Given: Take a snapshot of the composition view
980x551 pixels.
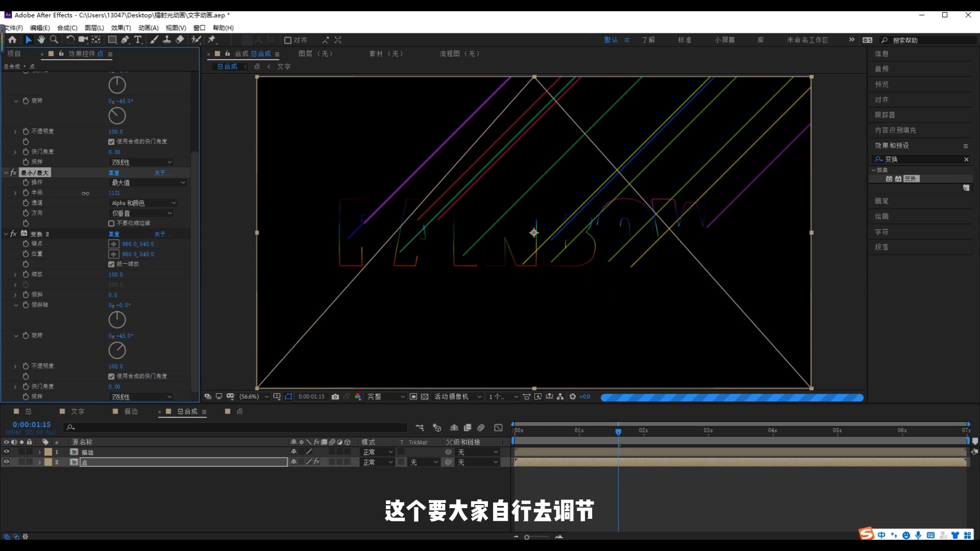Looking at the screenshot, I should 335,396.
